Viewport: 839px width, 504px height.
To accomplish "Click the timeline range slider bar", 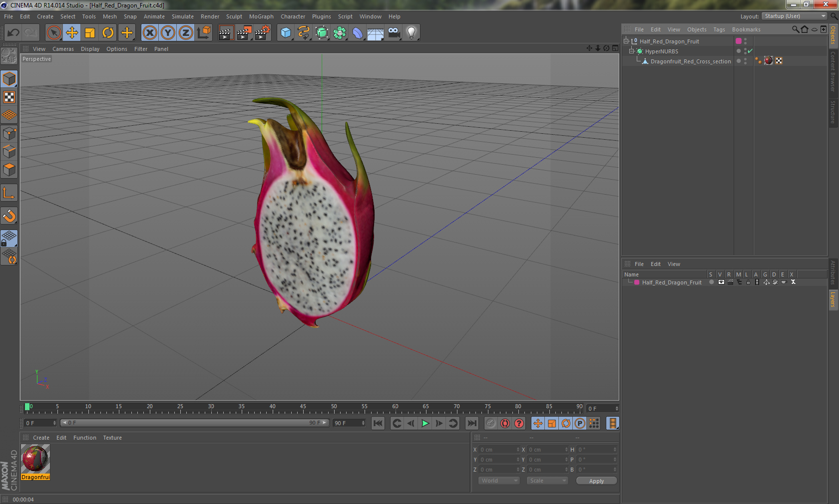I will pos(194,423).
